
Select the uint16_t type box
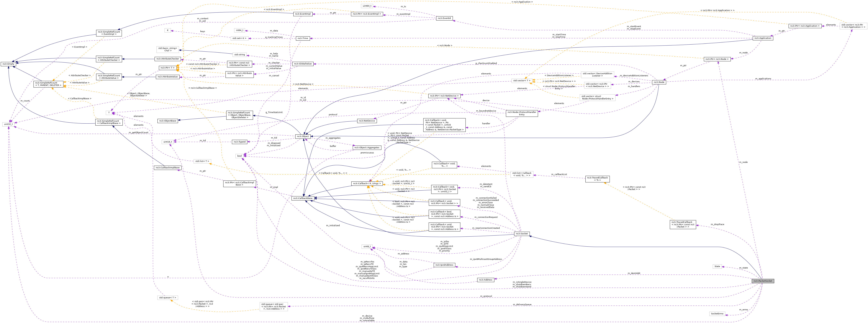168,142
